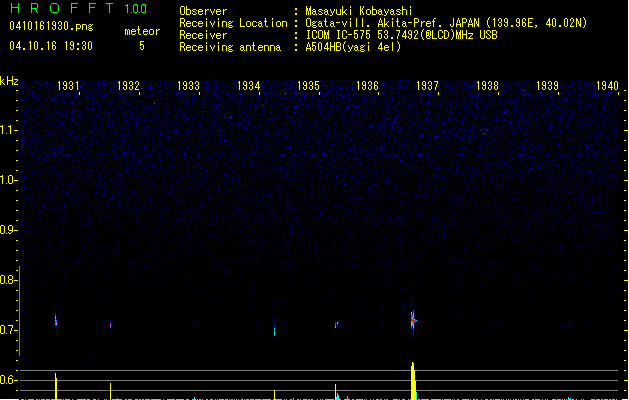Click the kHz axis unit label
This screenshot has height=400, width=629.
coord(9,81)
